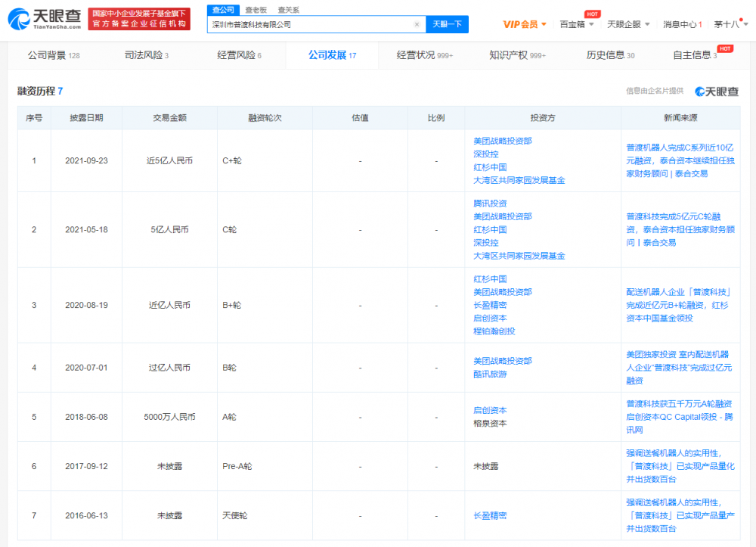
Task: Click the 天眼一下 search button
Action: [x=447, y=24]
